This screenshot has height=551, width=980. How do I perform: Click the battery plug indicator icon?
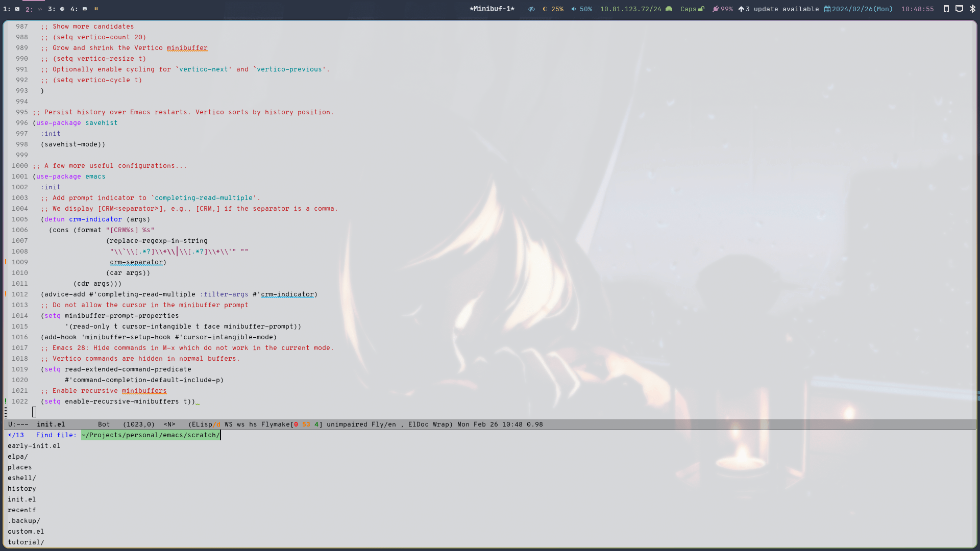716,9
